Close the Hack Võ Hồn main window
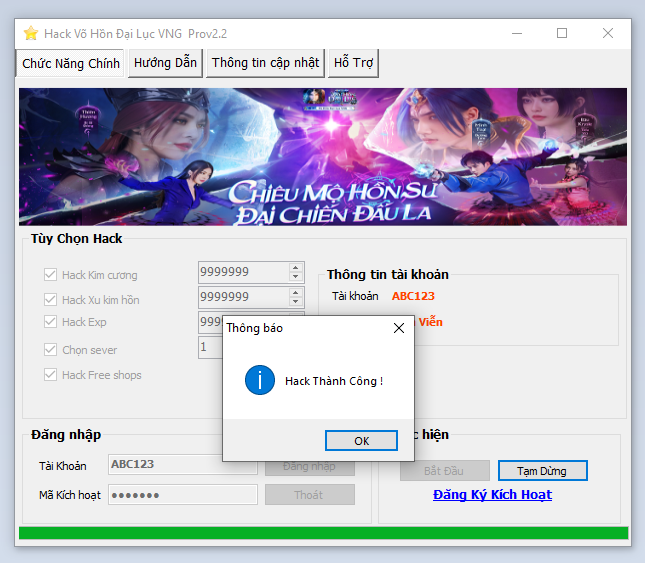This screenshot has height=563, width=645. pyautogui.click(x=608, y=33)
